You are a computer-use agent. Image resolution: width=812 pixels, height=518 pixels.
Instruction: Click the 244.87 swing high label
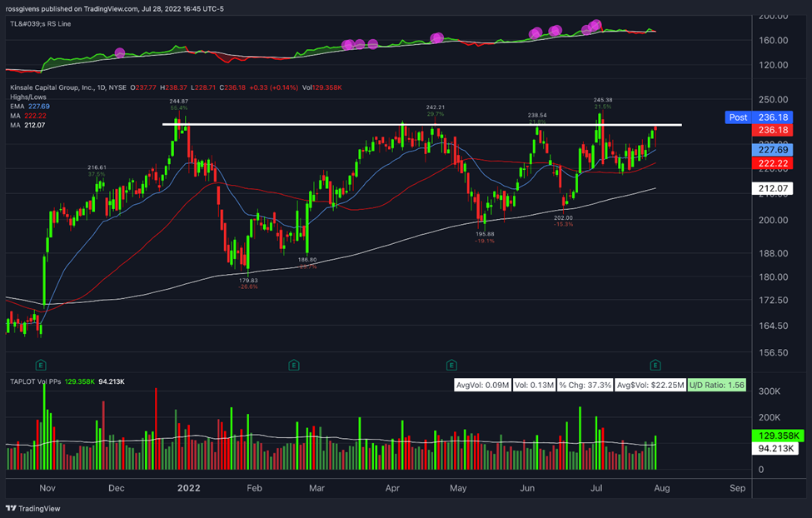click(x=179, y=102)
